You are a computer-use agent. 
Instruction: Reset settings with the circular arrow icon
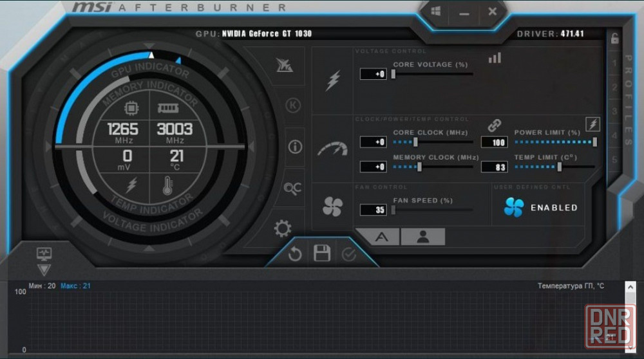[x=294, y=254]
